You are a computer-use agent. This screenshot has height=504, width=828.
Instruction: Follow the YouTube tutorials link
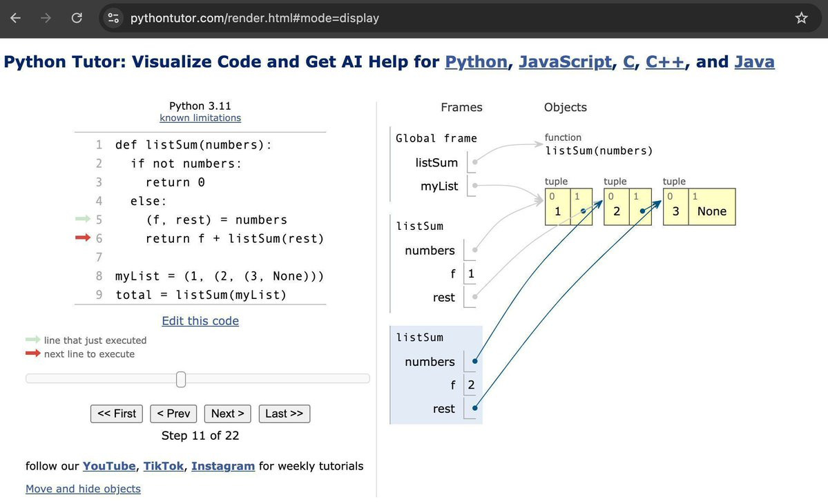(x=109, y=466)
